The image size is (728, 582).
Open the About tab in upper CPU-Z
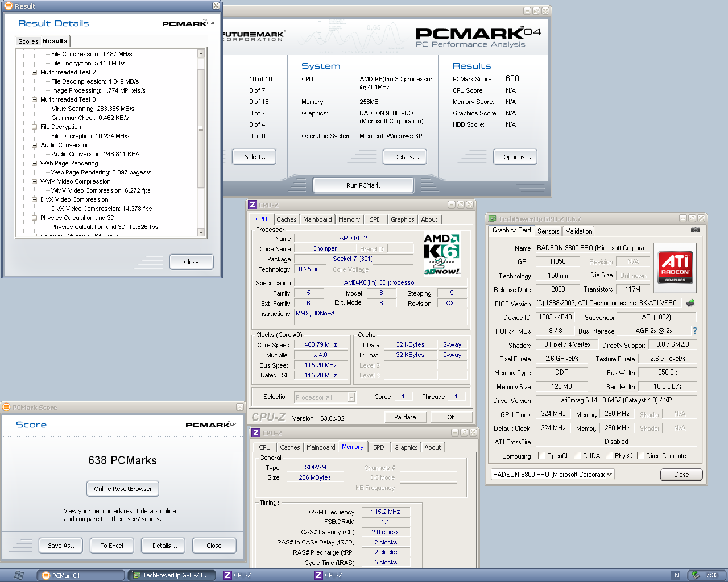tap(429, 219)
